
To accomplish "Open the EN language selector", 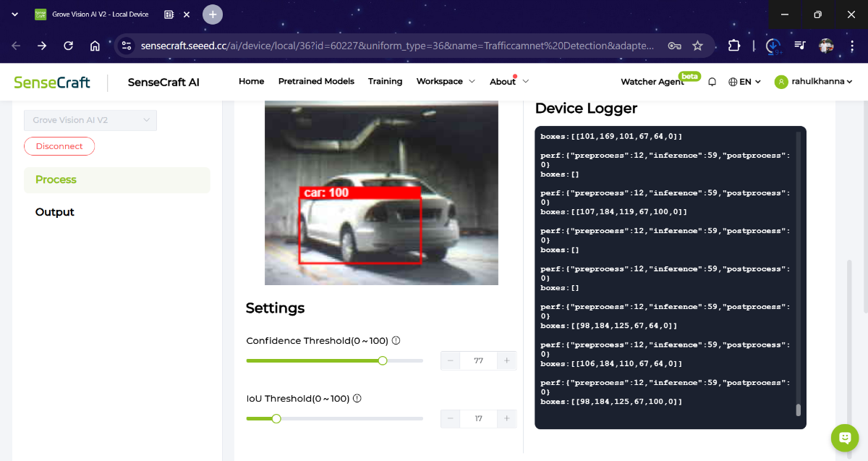I will pyautogui.click(x=744, y=82).
